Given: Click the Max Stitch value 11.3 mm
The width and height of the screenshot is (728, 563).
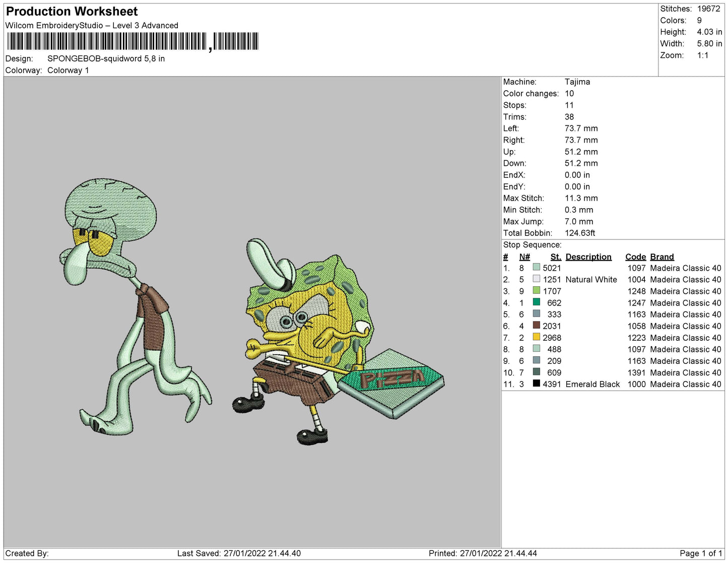Looking at the screenshot, I should coord(581,198).
